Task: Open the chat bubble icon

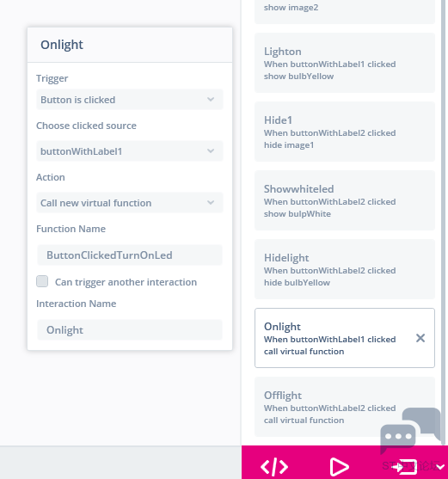Action: (410, 431)
